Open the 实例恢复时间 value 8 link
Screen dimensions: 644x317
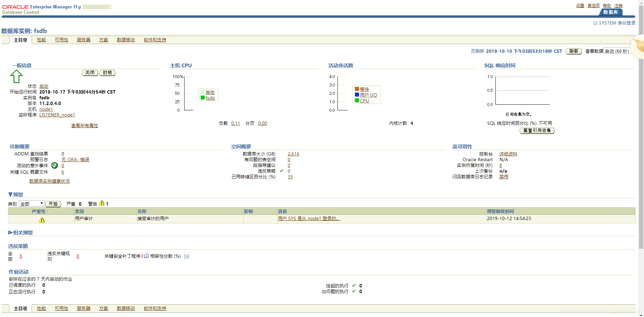(501, 165)
